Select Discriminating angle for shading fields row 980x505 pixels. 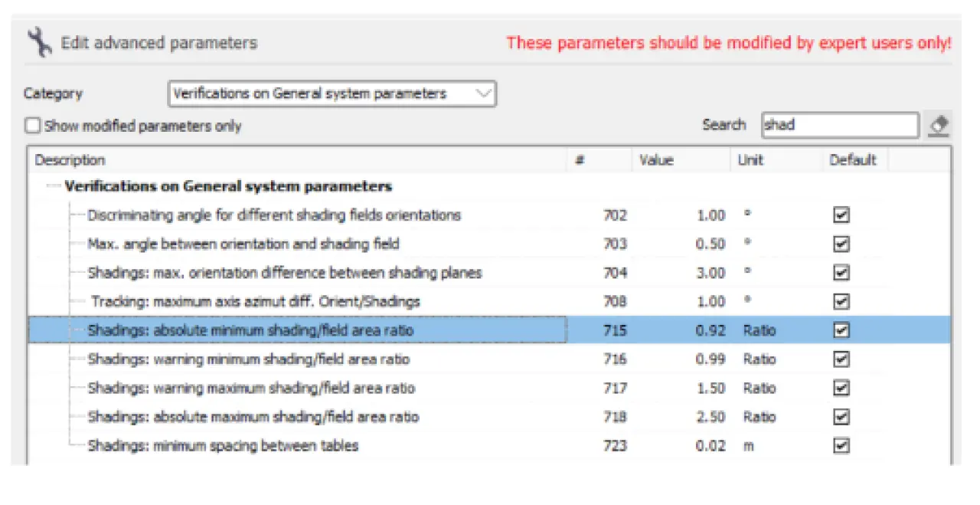click(273, 215)
